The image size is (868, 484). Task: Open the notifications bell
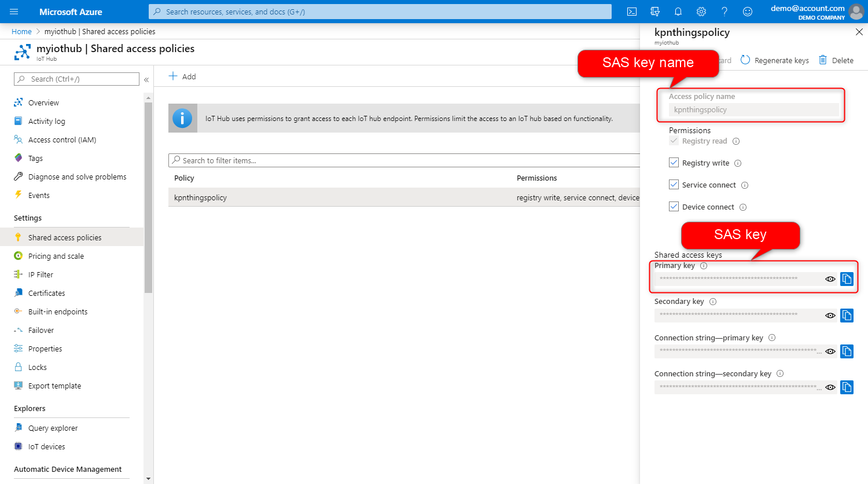pos(678,12)
